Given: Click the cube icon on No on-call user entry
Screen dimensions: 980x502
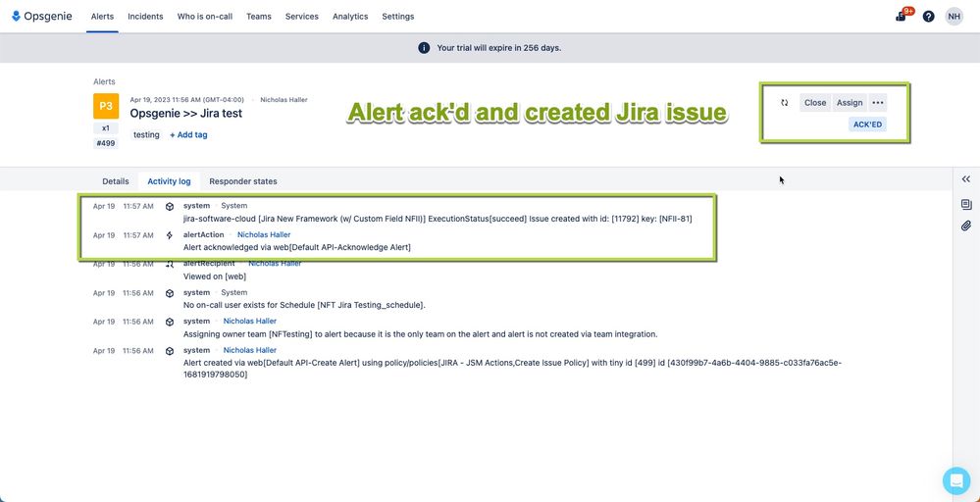Looking at the screenshot, I should point(170,293).
